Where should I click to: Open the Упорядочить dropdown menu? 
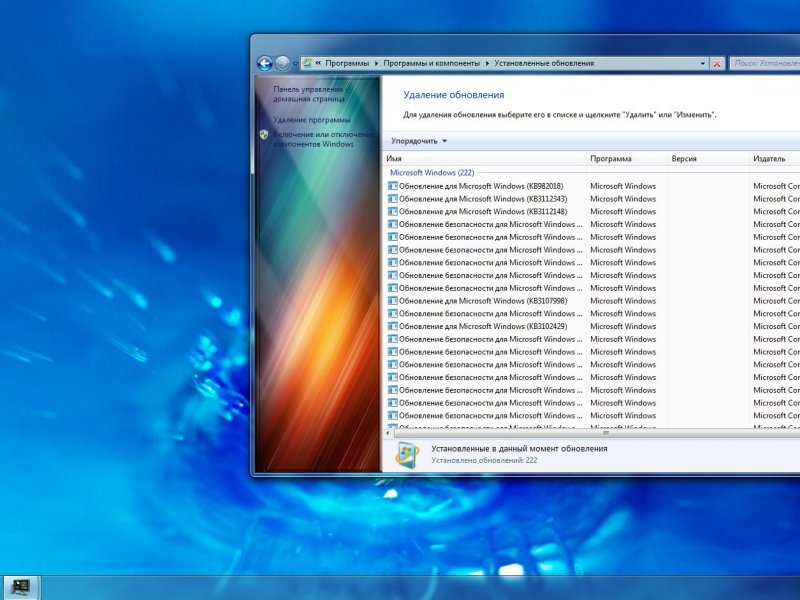(419, 141)
